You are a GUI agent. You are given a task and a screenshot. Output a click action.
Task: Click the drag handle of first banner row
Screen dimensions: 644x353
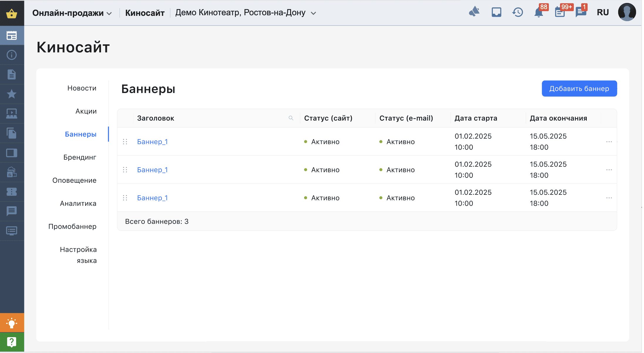pos(125,142)
